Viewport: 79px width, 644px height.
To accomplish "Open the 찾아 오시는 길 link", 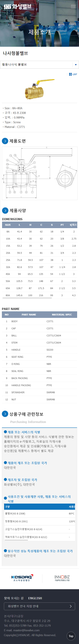I will (14, 598).
